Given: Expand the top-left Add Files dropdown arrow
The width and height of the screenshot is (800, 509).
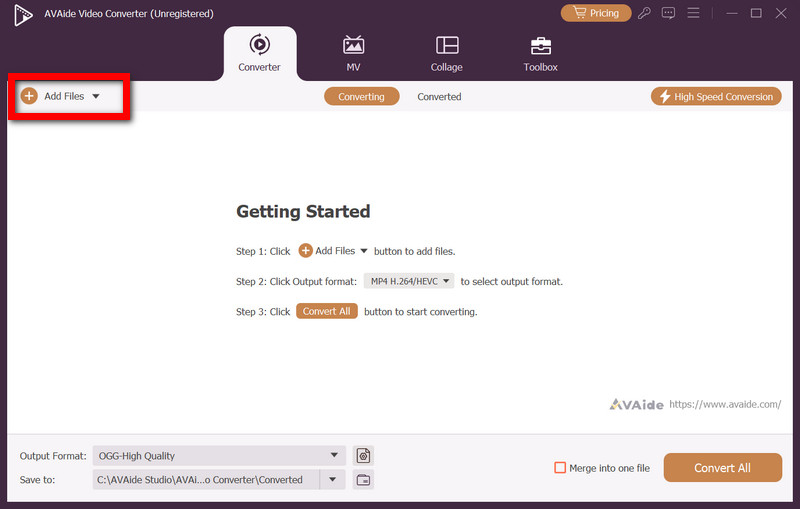Looking at the screenshot, I should coord(96,96).
